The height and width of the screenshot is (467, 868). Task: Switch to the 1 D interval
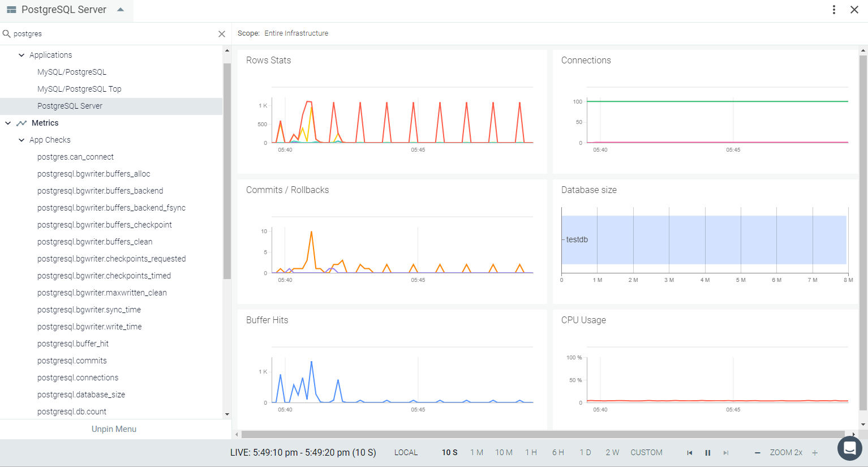[x=585, y=453]
